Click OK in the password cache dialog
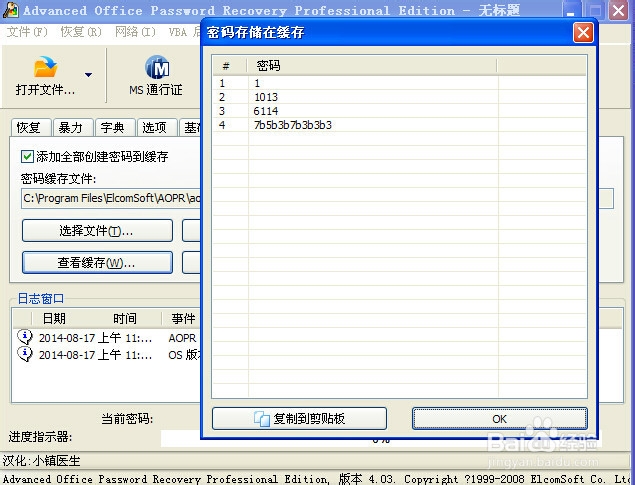 [499, 418]
